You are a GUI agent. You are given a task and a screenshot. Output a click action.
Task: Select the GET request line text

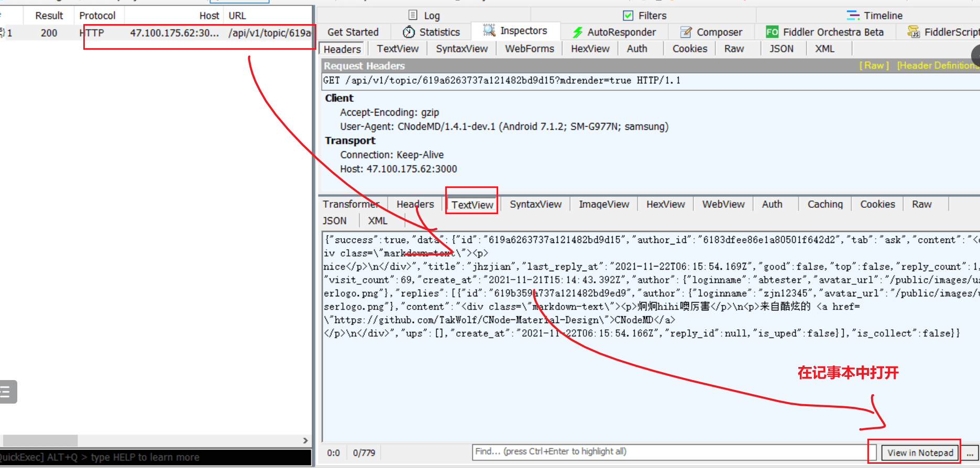point(502,81)
